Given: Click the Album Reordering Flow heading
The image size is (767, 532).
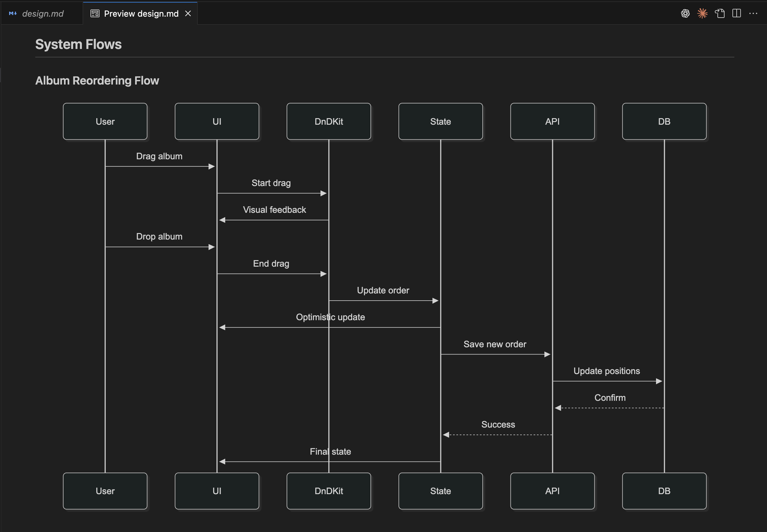Looking at the screenshot, I should click(x=97, y=80).
